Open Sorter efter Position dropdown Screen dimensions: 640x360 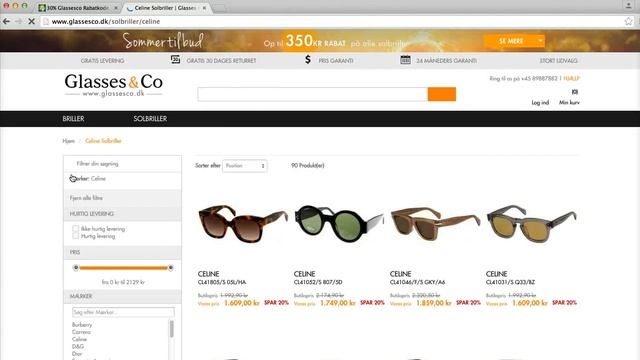click(x=244, y=166)
